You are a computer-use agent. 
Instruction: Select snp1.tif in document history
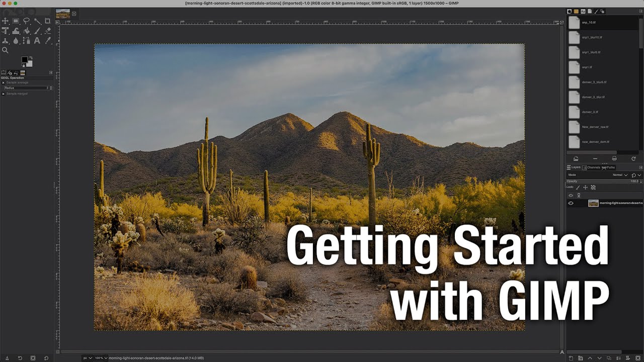(x=603, y=67)
